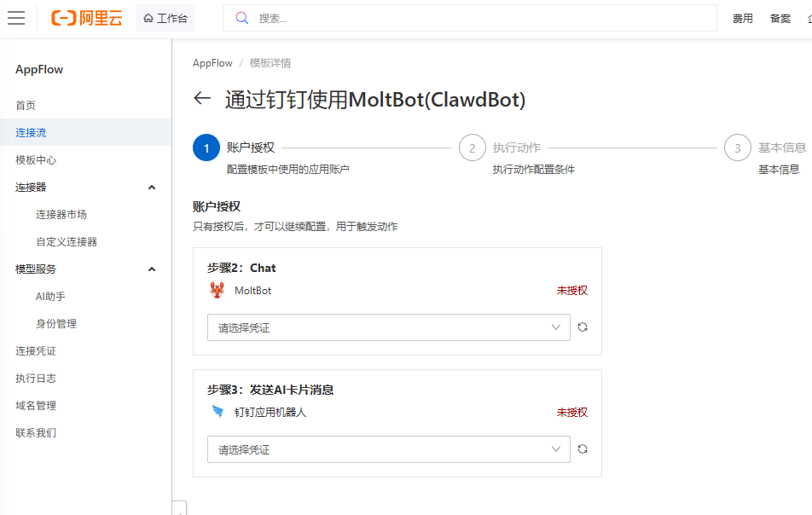
Task: Collapse the 连接器 sidebar group
Action: point(152,188)
